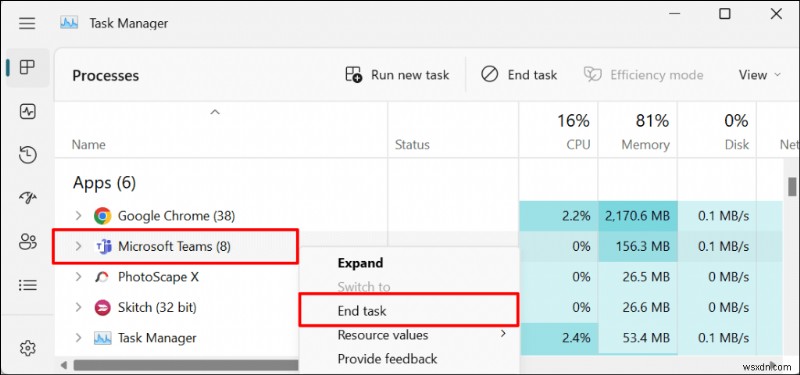
Task: Choose Switch to in the context menu
Action: 364,287
